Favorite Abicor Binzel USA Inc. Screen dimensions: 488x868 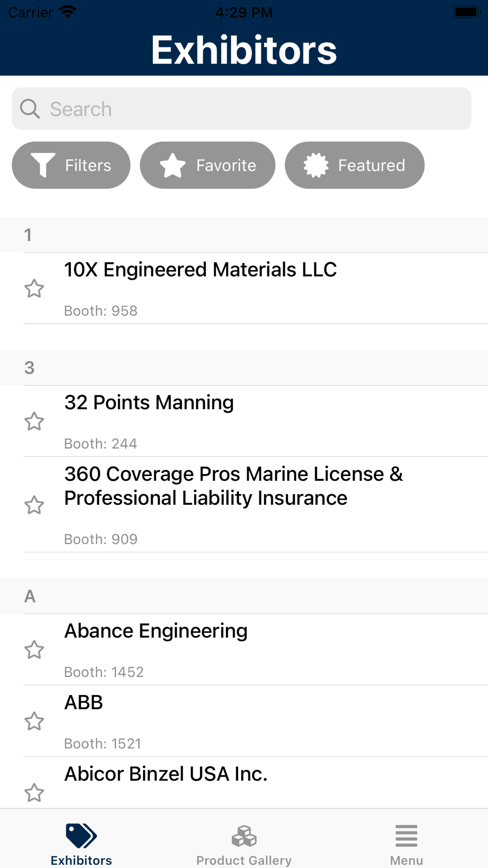tap(34, 792)
